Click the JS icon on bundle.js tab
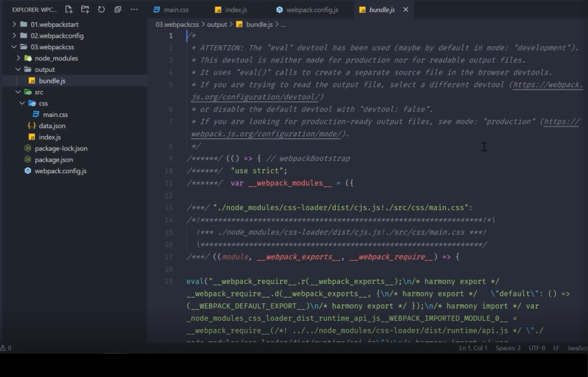The image size is (588, 377). [362, 10]
